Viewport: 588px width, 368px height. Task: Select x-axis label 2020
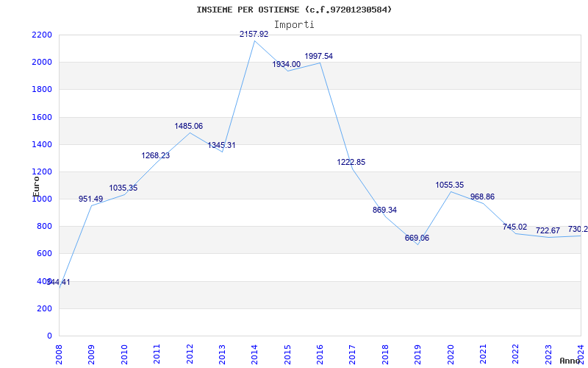coord(451,354)
